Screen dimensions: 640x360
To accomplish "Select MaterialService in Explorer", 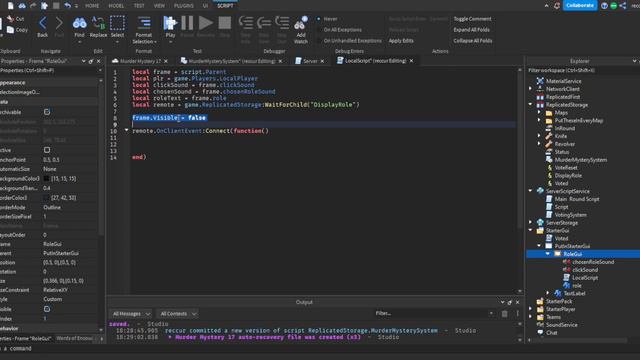I will tap(563, 81).
